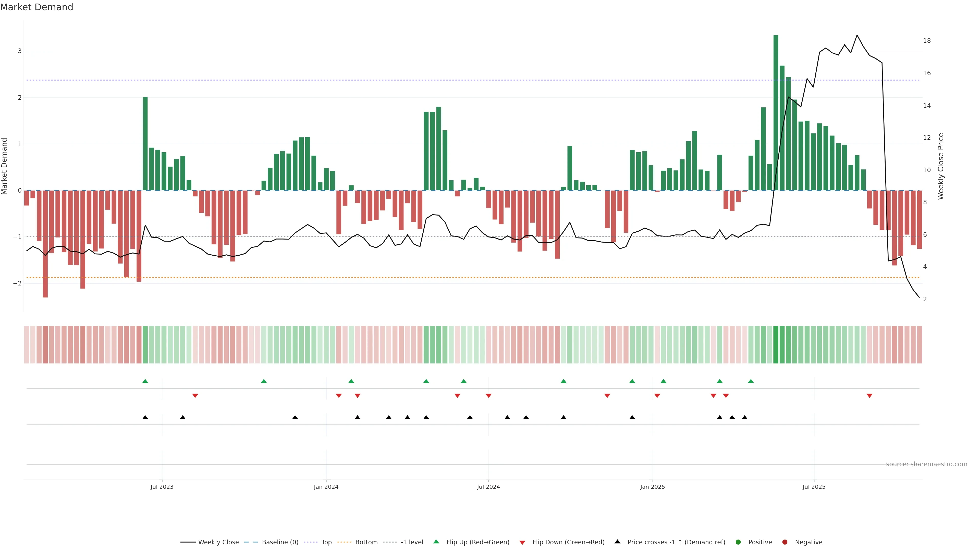This screenshot has height=551, width=980.
Task: Click the last red Flip Down marker
Action: [x=869, y=396]
